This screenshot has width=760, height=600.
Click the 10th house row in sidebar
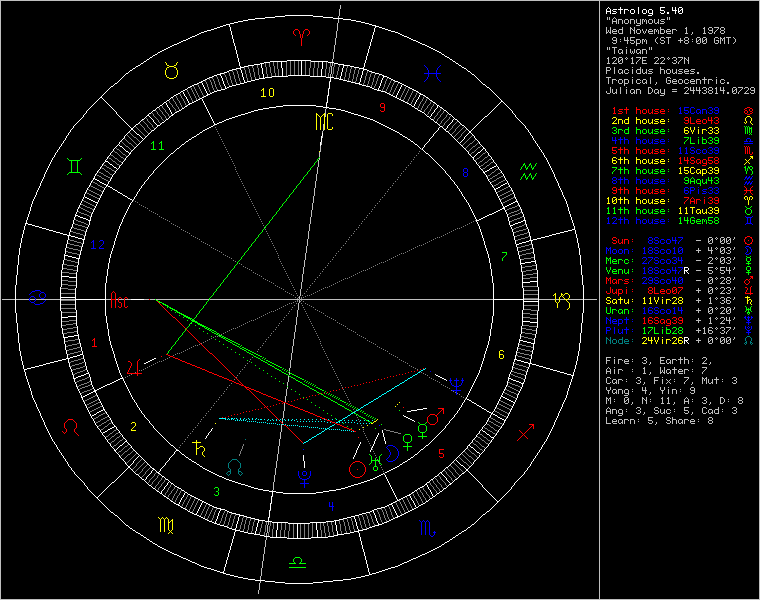click(671, 200)
